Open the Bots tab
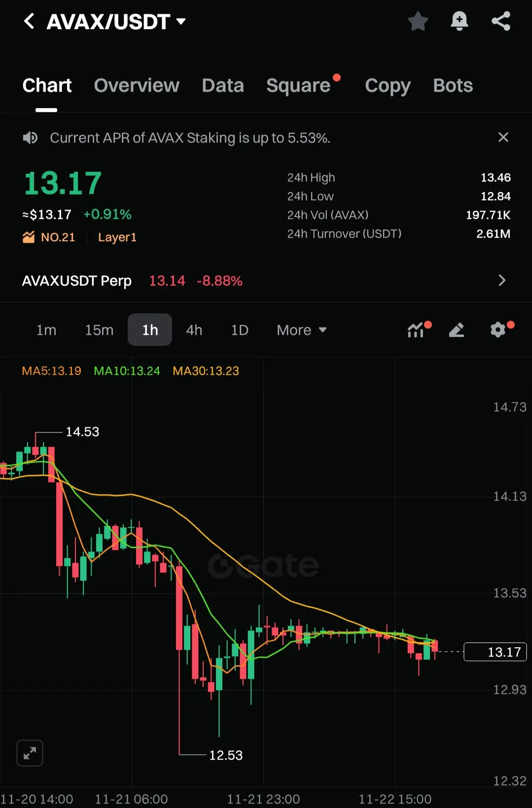The height and width of the screenshot is (808, 532). [453, 85]
